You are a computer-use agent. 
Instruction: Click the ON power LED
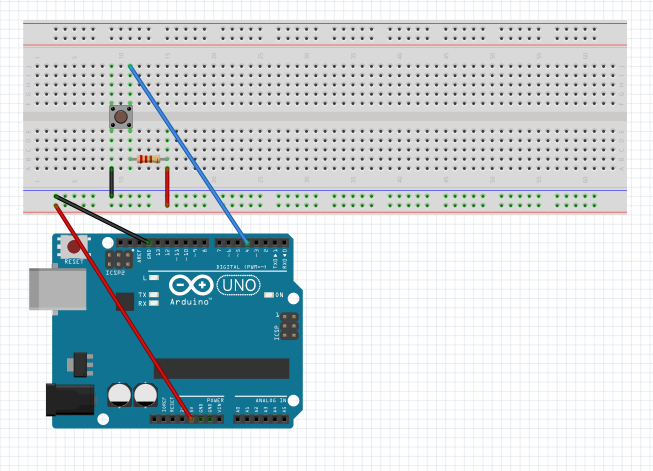[269, 295]
